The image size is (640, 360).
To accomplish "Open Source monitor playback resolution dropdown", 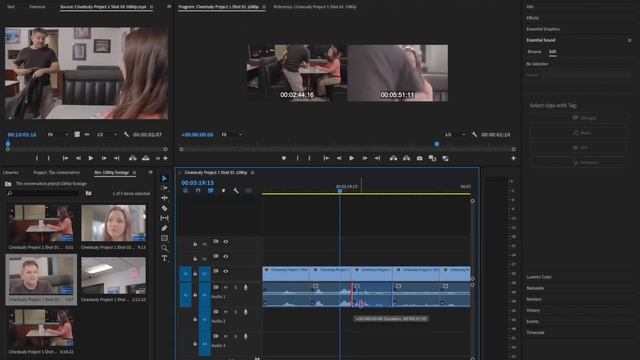I will [x=107, y=134].
